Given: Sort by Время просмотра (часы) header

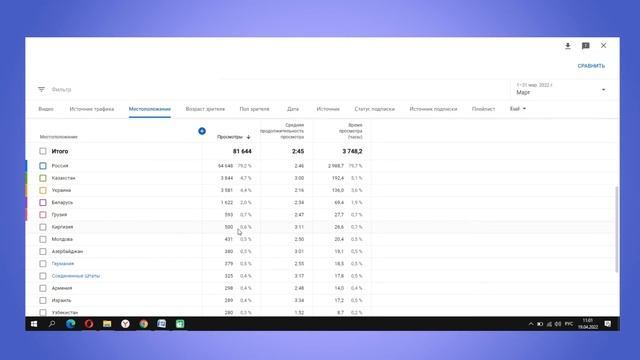Looking at the screenshot, I should pos(350,131).
